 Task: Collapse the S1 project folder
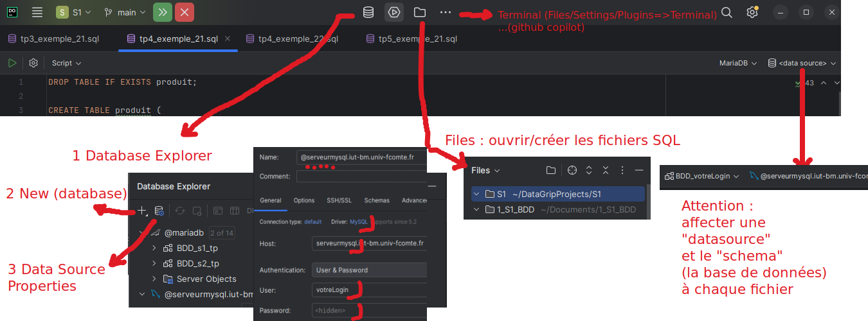[476, 194]
